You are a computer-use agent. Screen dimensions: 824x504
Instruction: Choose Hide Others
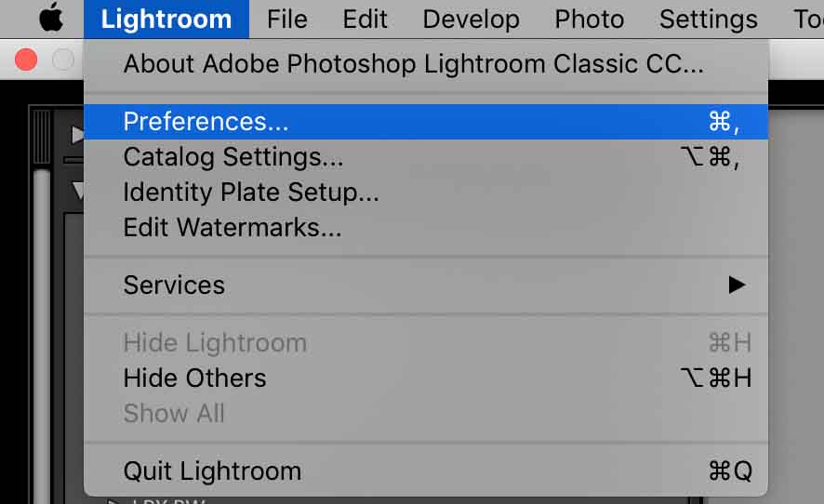pyautogui.click(x=426, y=378)
